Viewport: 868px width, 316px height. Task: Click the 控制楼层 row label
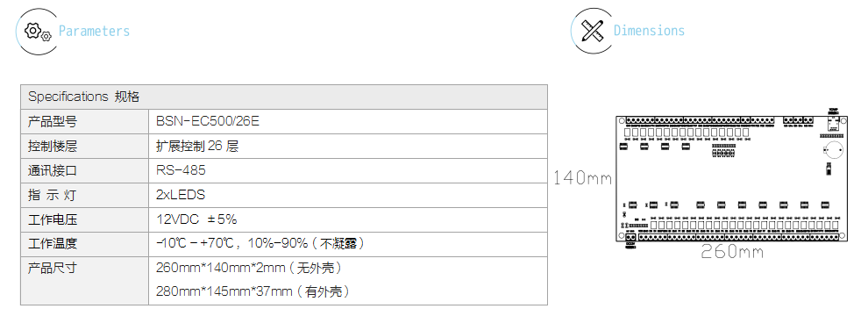53,146
